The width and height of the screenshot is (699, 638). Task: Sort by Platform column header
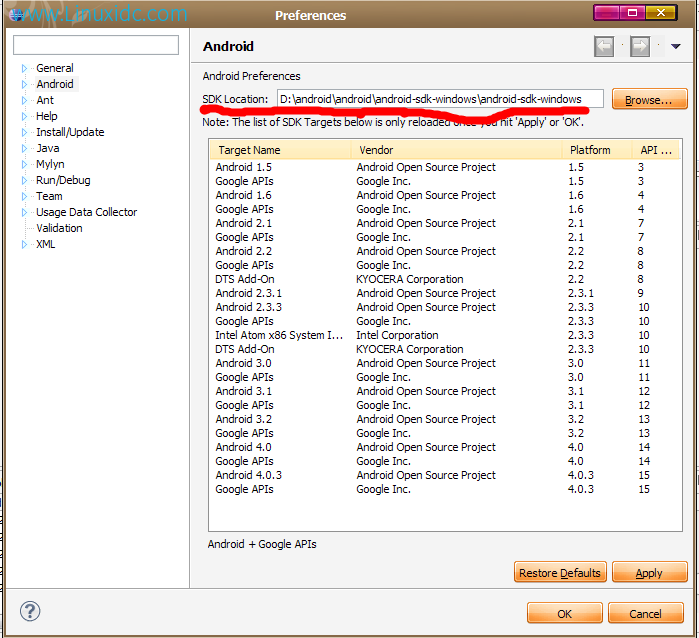tap(597, 150)
